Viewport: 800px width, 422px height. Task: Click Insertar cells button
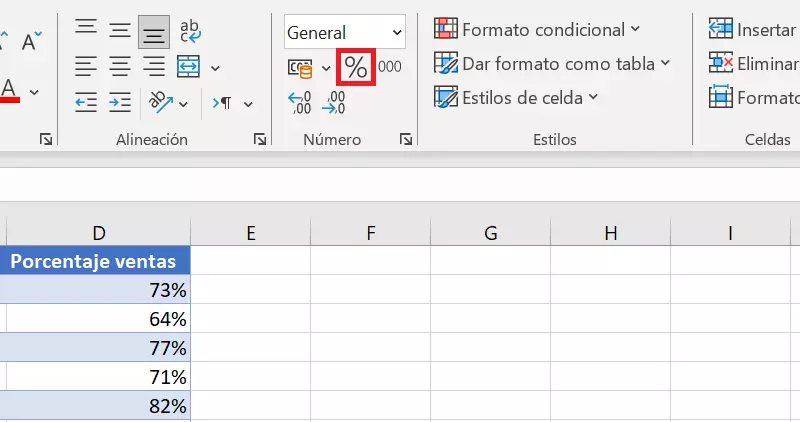coord(754,30)
